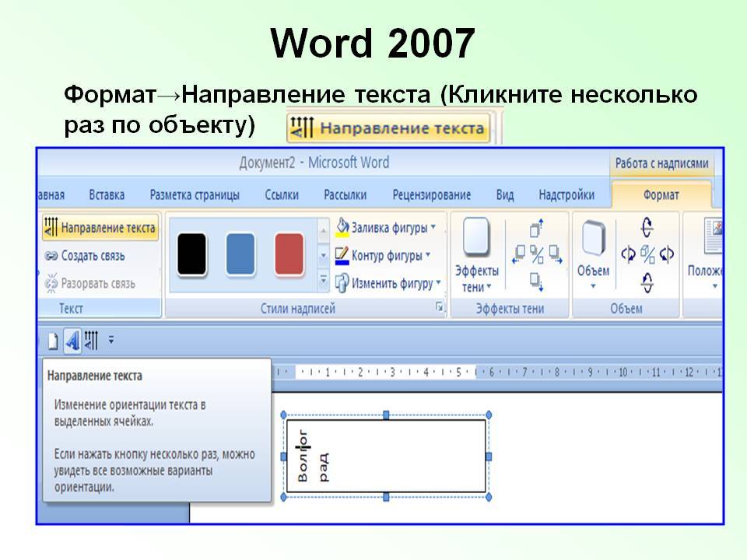The image size is (747, 560).
Task: Click new blank document quick access icon
Action: coord(54,341)
